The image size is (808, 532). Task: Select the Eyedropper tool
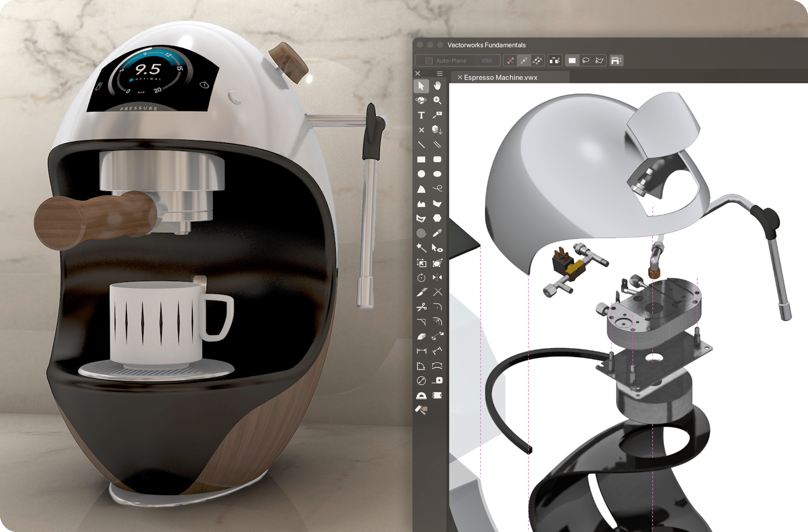(x=437, y=233)
